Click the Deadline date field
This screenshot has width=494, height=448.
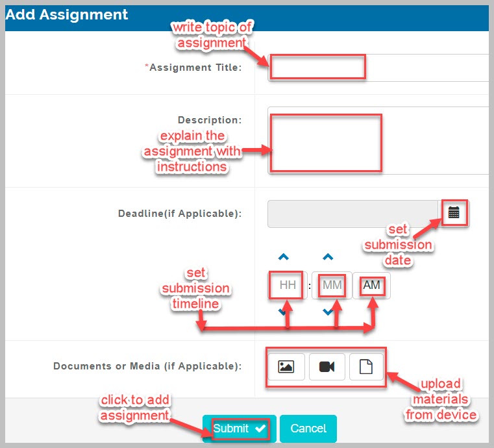tap(353, 214)
